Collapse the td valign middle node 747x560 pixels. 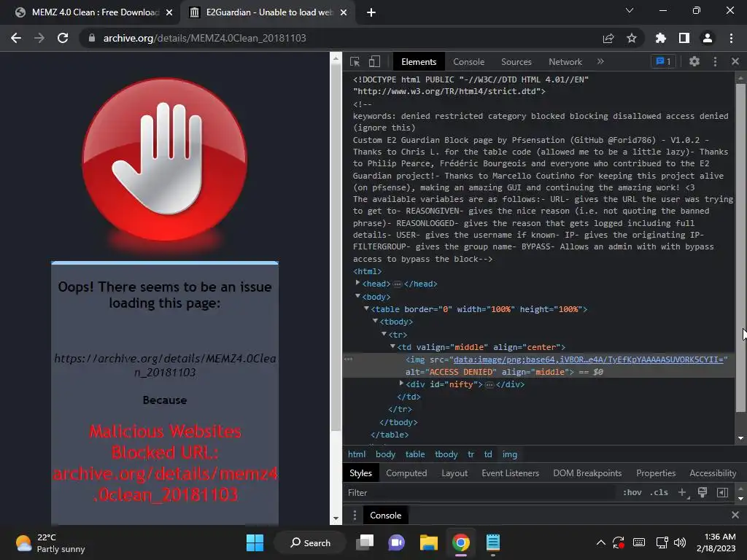(x=392, y=346)
